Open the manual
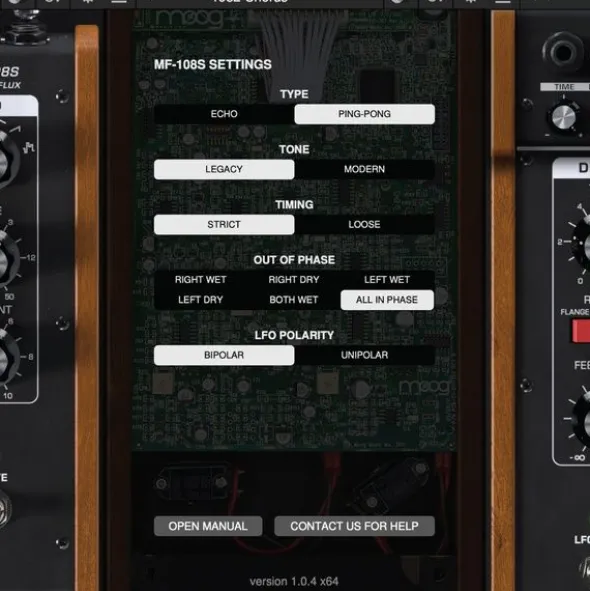Viewport: 590px width, 591px height. (208, 526)
